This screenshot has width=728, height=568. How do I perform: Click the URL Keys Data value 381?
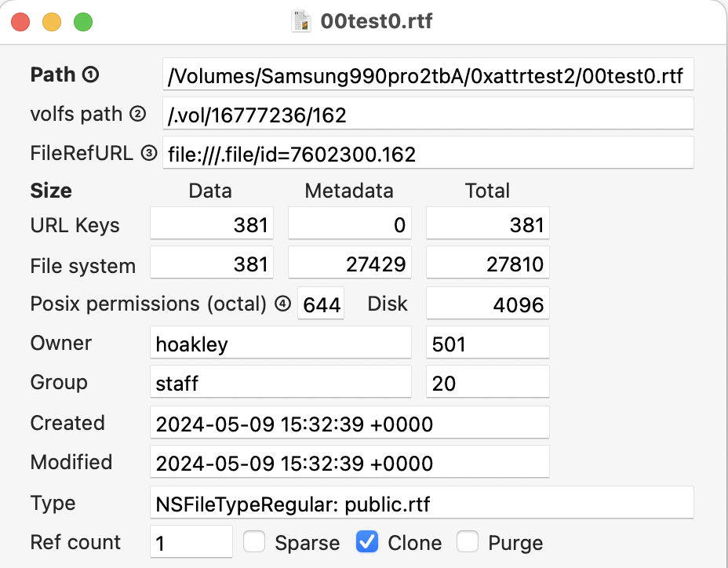pyautogui.click(x=212, y=224)
